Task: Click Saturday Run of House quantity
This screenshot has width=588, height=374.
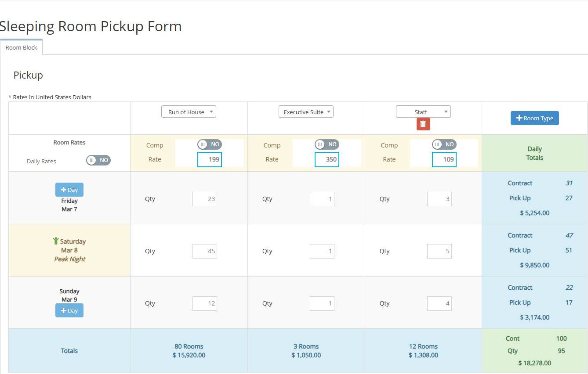Action: tap(205, 251)
